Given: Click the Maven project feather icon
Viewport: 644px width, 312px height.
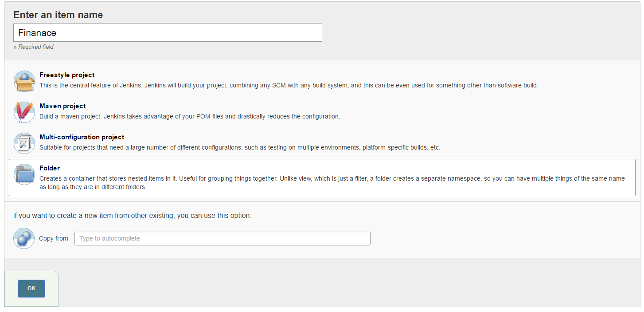Looking at the screenshot, I should pos(24,112).
